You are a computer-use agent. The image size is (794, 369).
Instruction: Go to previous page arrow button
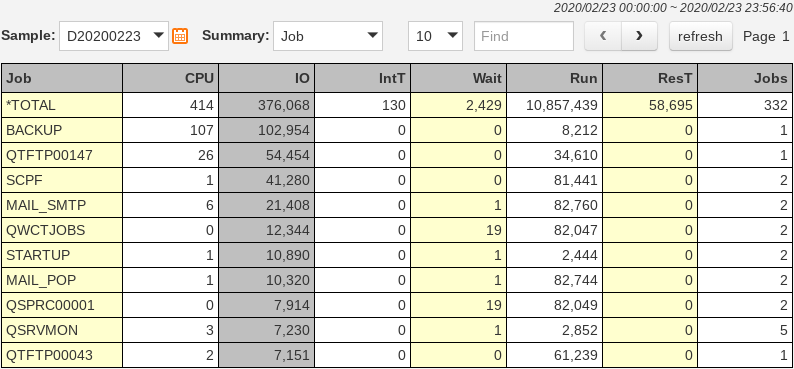603,36
